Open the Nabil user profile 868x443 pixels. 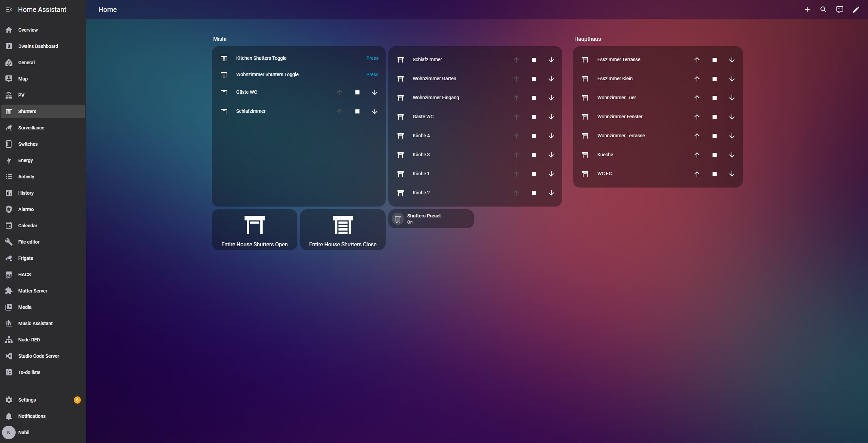pyautogui.click(x=23, y=432)
